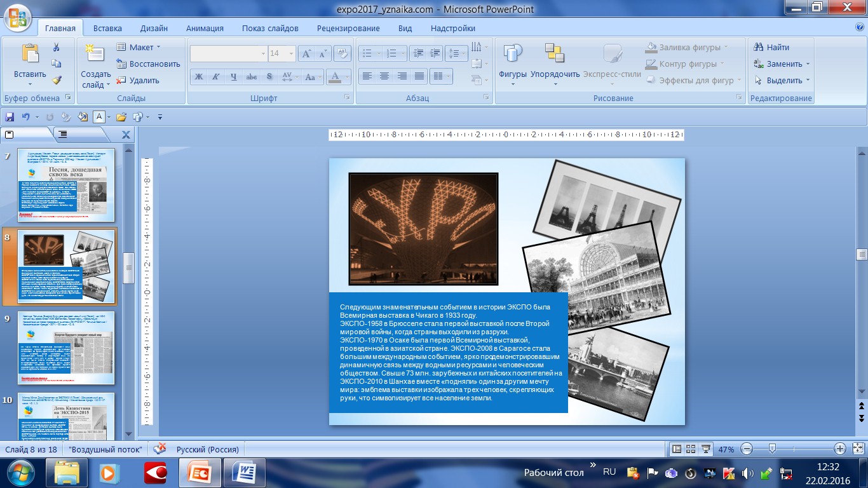Start slide show view from status bar
Screen dimensions: 868x488
click(x=705, y=449)
